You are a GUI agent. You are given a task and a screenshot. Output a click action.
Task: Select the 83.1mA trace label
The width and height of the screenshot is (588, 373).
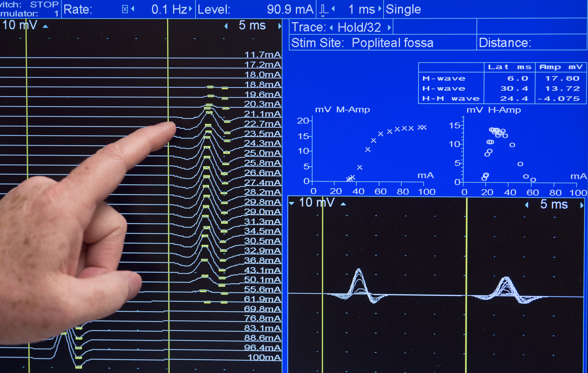[x=263, y=328]
